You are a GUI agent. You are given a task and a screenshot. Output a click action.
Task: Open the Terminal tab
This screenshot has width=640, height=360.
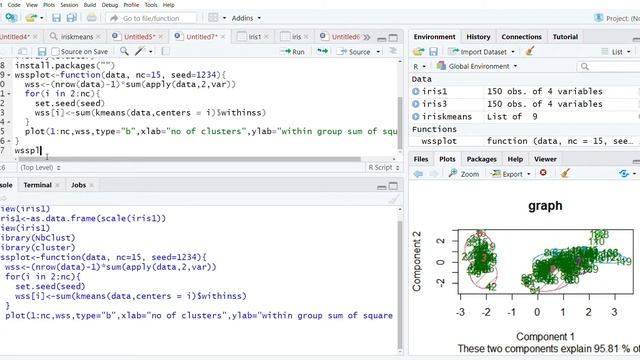tap(37, 185)
